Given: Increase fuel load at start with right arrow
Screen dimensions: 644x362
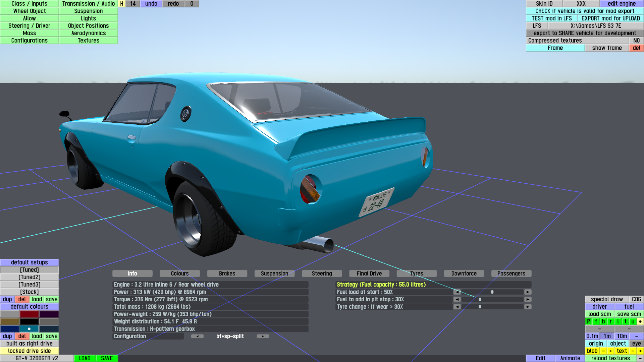Looking at the screenshot, I should [528, 292].
